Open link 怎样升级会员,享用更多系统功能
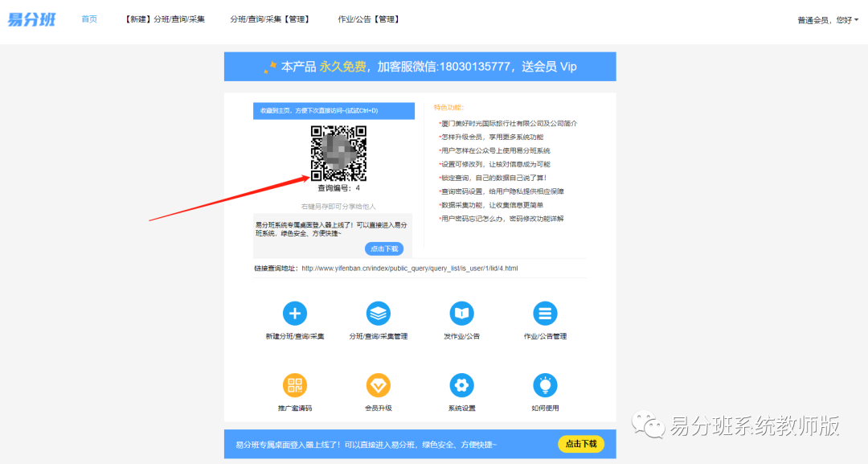The height and width of the screenshot is (464, 868). click(x=492, y=137)
